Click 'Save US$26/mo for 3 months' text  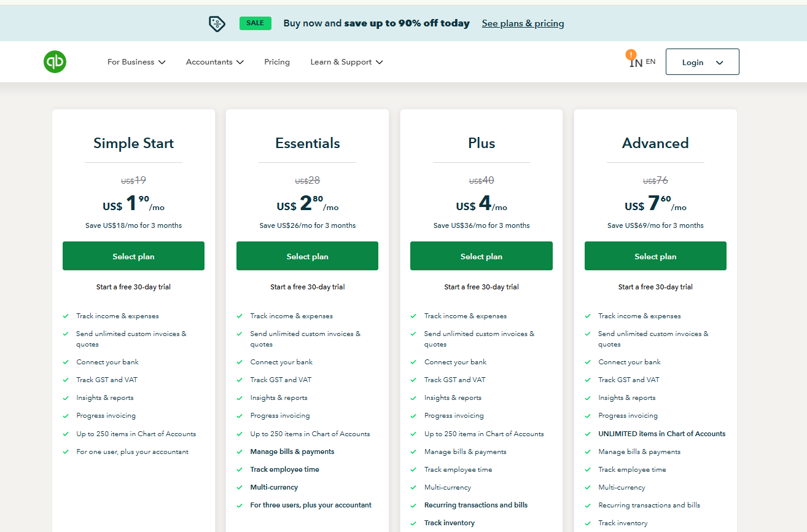click(x=307, y=225)
